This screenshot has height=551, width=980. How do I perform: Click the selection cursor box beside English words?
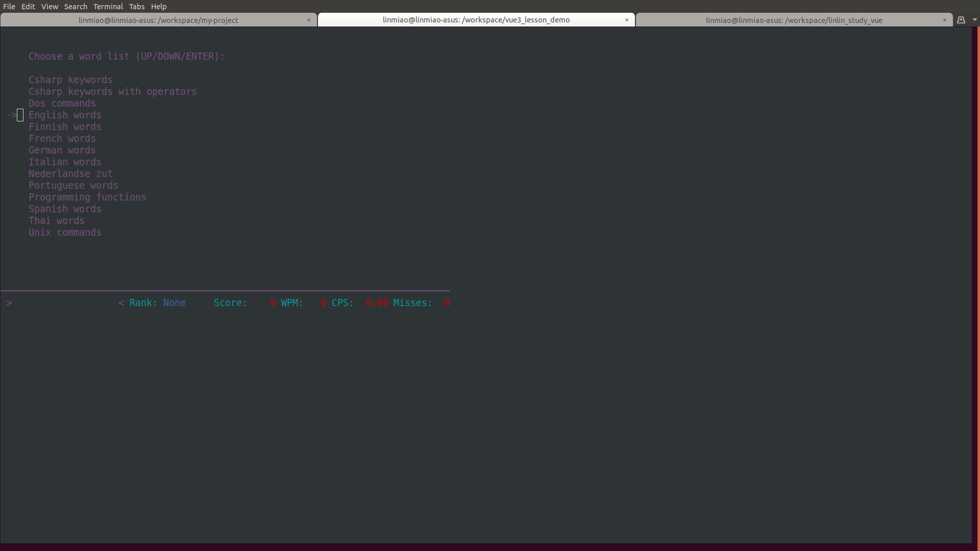click(20, 115)
